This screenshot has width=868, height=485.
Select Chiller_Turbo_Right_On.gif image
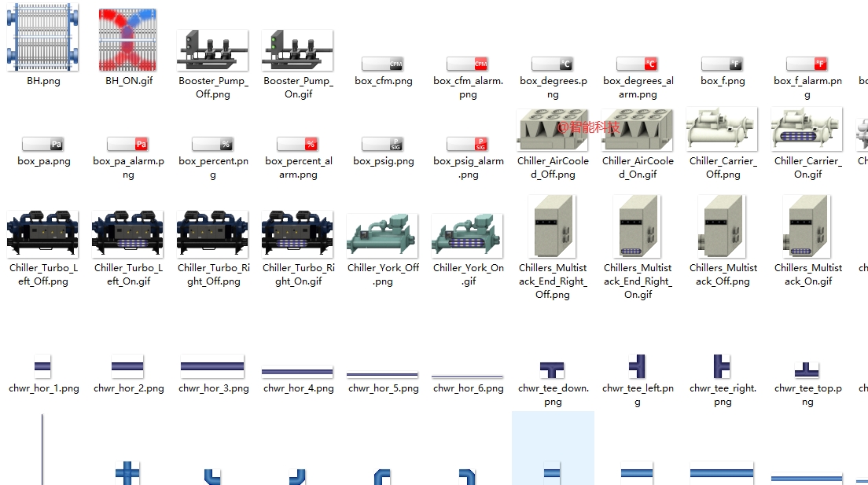tap(298, 234)
